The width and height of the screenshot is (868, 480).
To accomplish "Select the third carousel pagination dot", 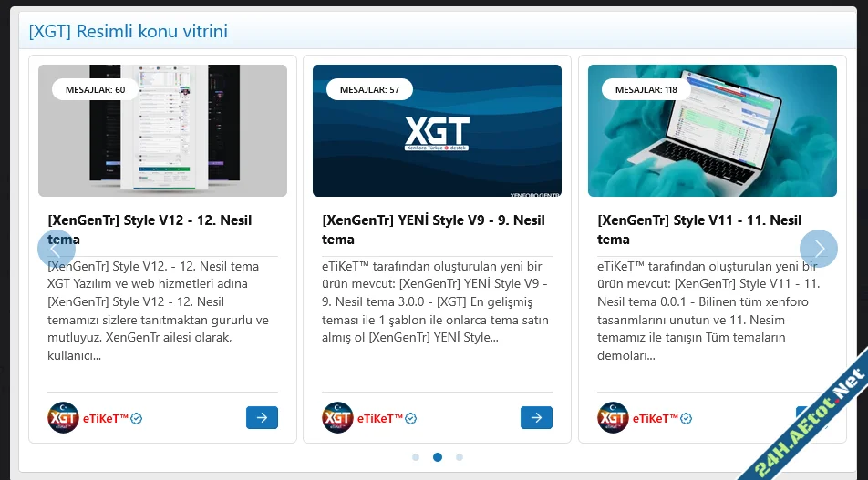I will 460,457.
